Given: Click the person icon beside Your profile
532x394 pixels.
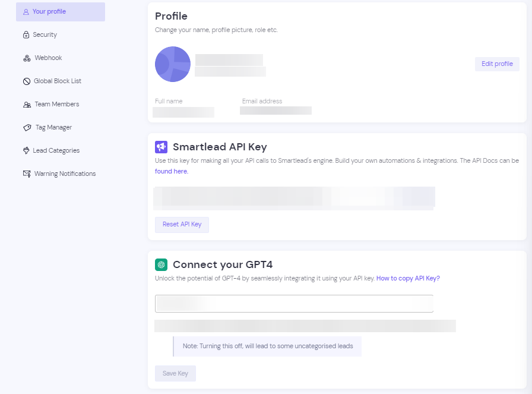Looking at the screenshot, I should click(x=26, y=12).
